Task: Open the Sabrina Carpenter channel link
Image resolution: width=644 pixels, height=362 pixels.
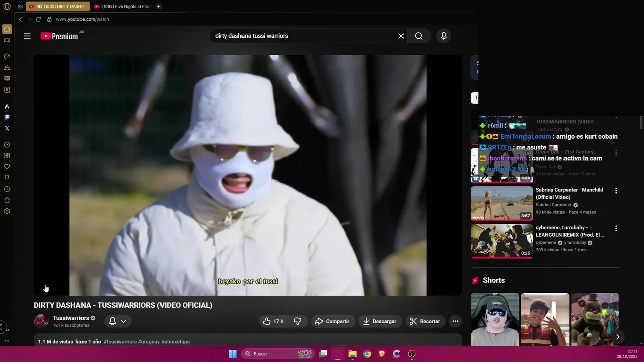Action: 553,205
